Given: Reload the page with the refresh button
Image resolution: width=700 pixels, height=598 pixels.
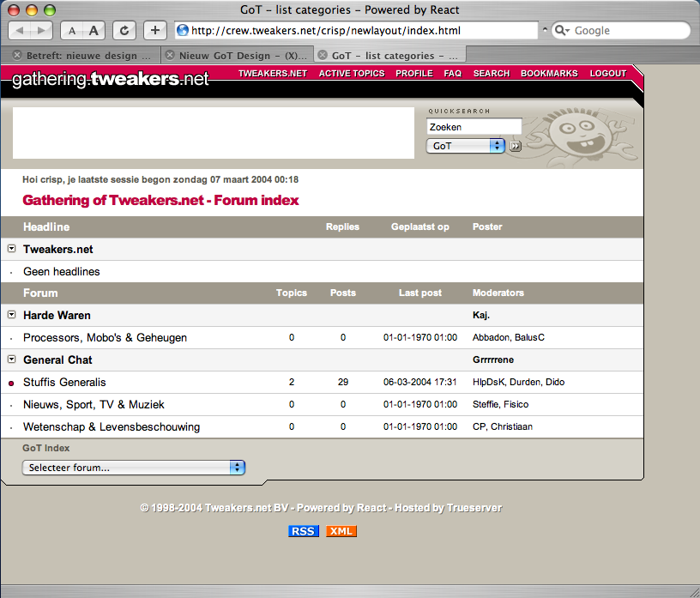Looking at the screenshot, I should pos(124,30).
